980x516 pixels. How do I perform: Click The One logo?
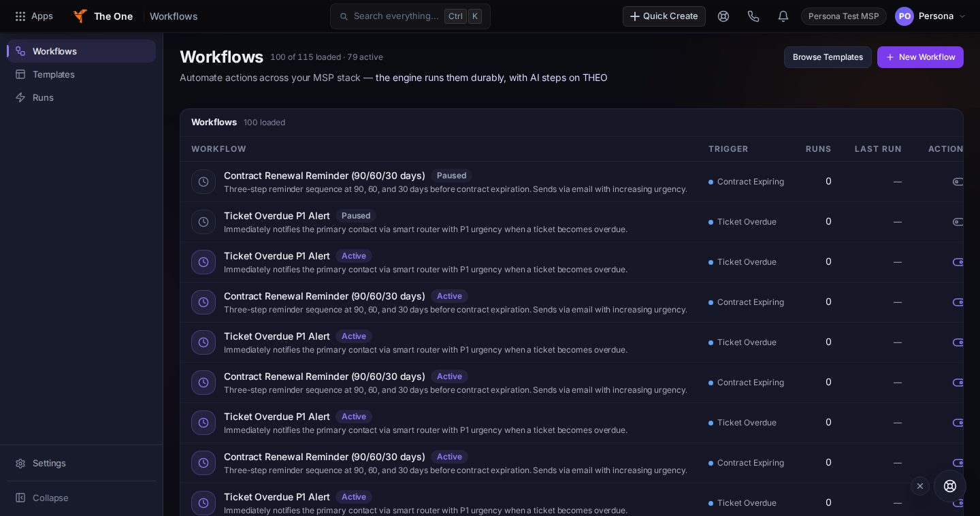point(103,16)
